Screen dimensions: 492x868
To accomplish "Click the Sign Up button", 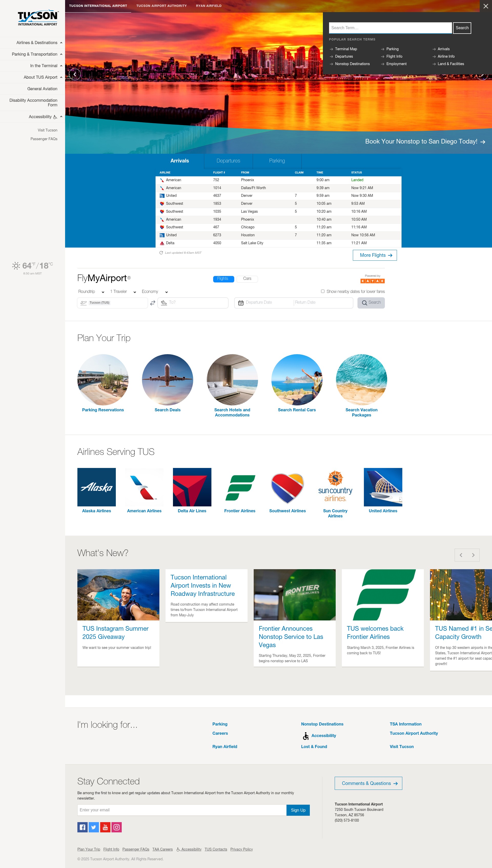I will pyautogui.click(x=298, y=810).
